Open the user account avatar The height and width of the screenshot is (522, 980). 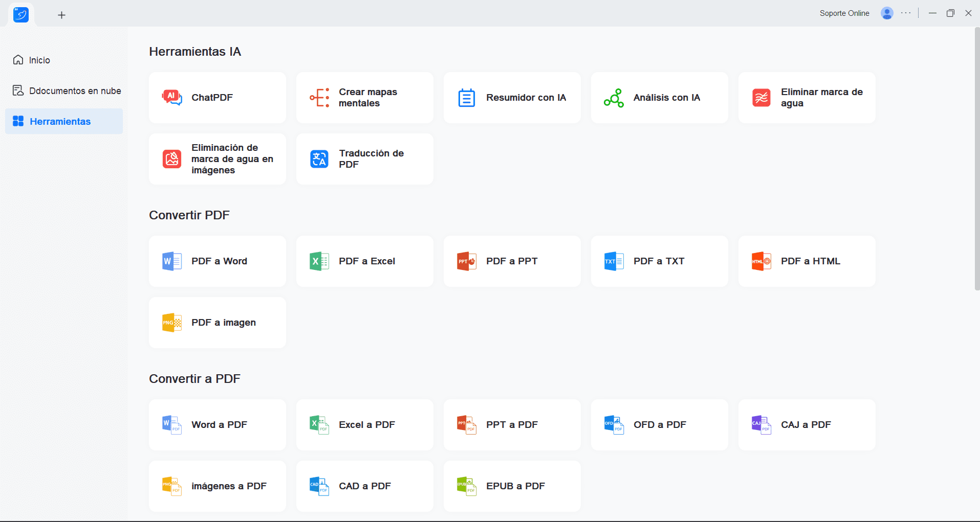pyautogui.click(x=887, y=13)
